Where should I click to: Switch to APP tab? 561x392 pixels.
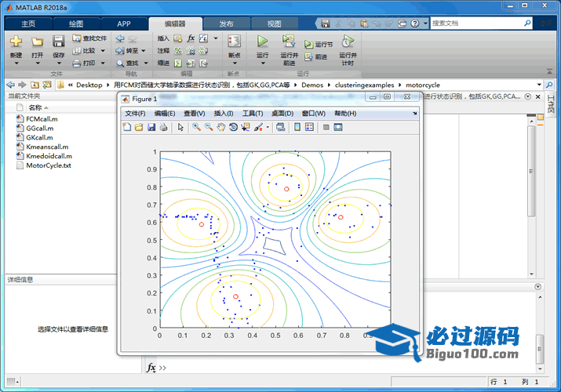pos(124,24)
